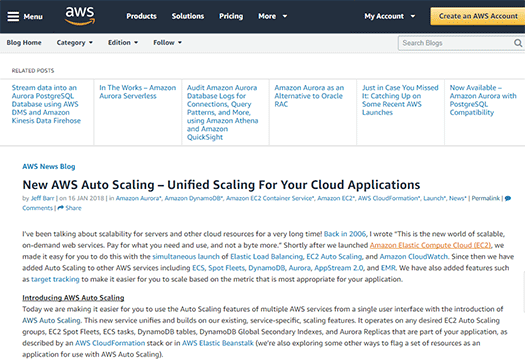Open AWS CloudFormation stack link

pyautogui.click(x=110, y=343)
